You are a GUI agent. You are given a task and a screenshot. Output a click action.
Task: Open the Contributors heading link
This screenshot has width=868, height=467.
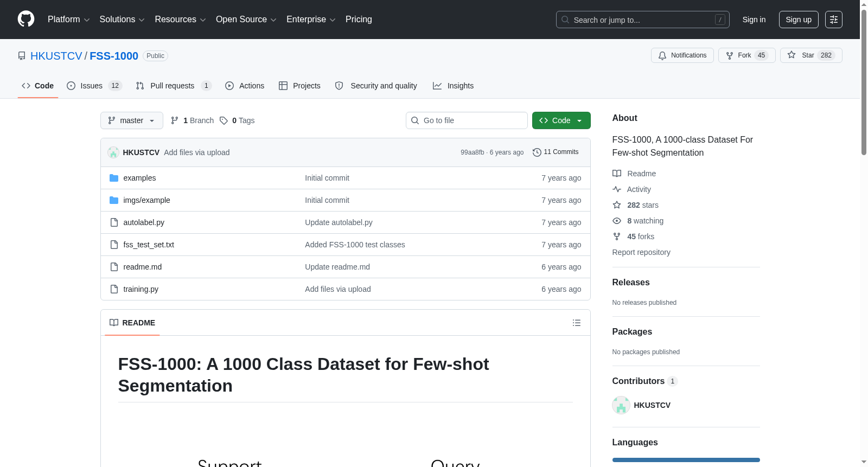[645, 381]
